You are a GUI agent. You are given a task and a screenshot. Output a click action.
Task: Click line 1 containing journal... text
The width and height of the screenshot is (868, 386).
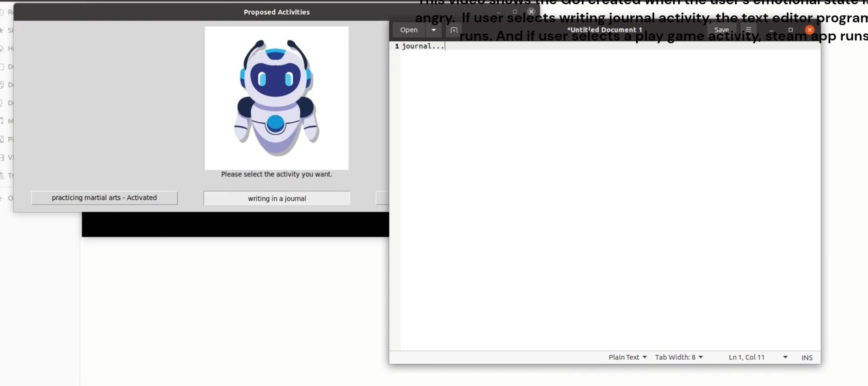[423, 46]
